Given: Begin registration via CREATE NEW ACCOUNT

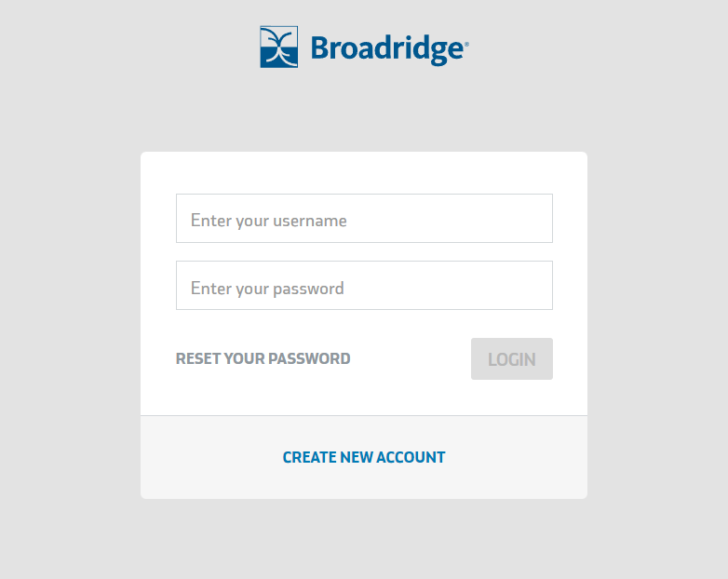Looking at the screenshot, I should click(364, 457).
